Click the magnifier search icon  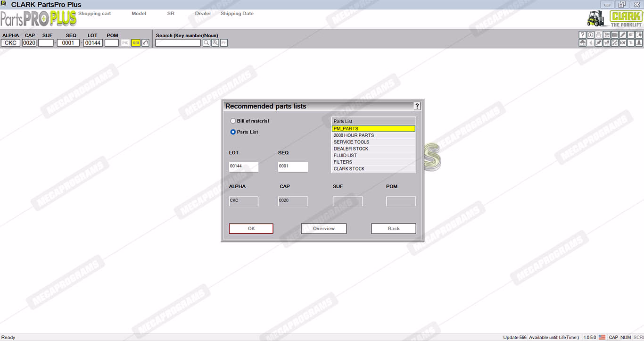206,43
